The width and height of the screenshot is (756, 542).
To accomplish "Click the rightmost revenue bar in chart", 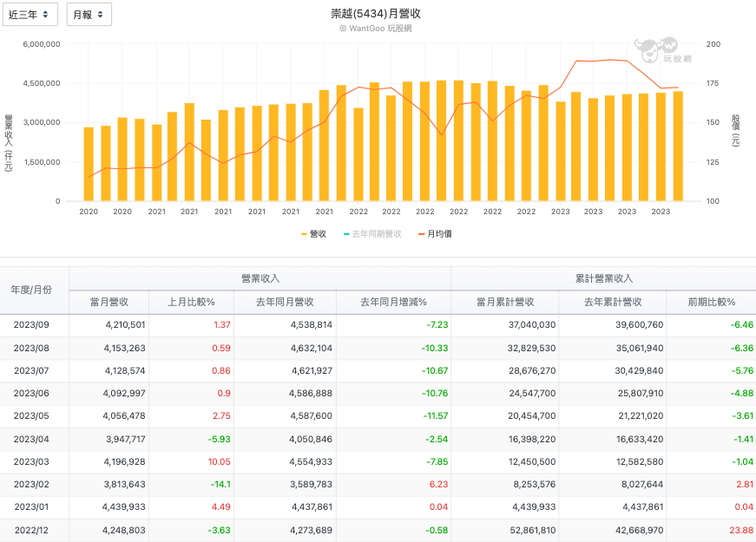I will (x=678, y=146).
